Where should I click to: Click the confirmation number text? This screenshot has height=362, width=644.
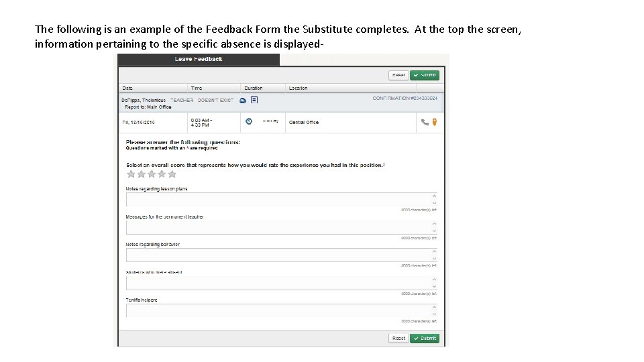[405, 99]
